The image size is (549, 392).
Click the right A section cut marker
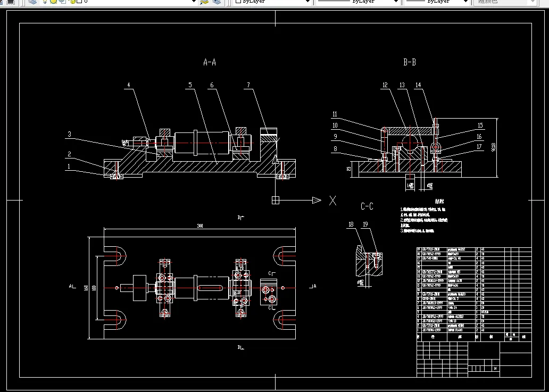click(x=313, y=286)
